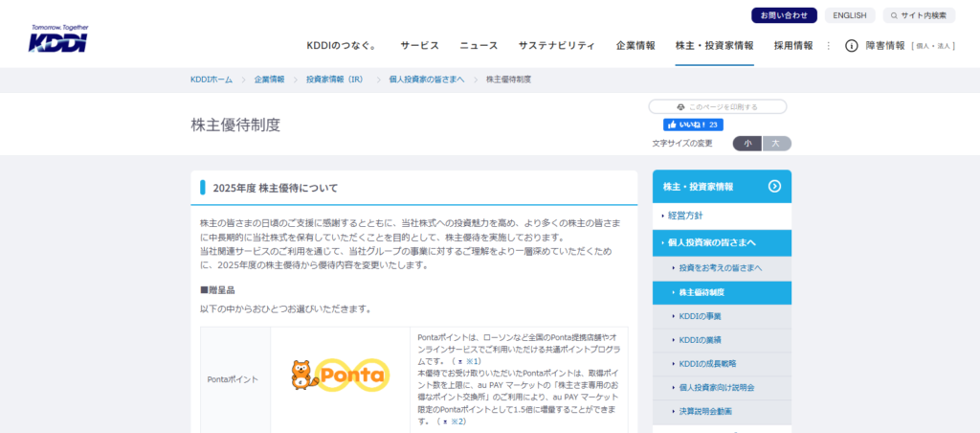
Task: Click the ■贈呈品 heading
Action: [x=217, y=290]
